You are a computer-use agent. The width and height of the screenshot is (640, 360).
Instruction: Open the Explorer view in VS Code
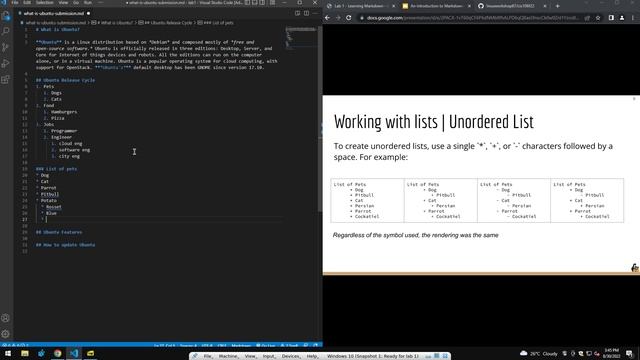point(6,16)
